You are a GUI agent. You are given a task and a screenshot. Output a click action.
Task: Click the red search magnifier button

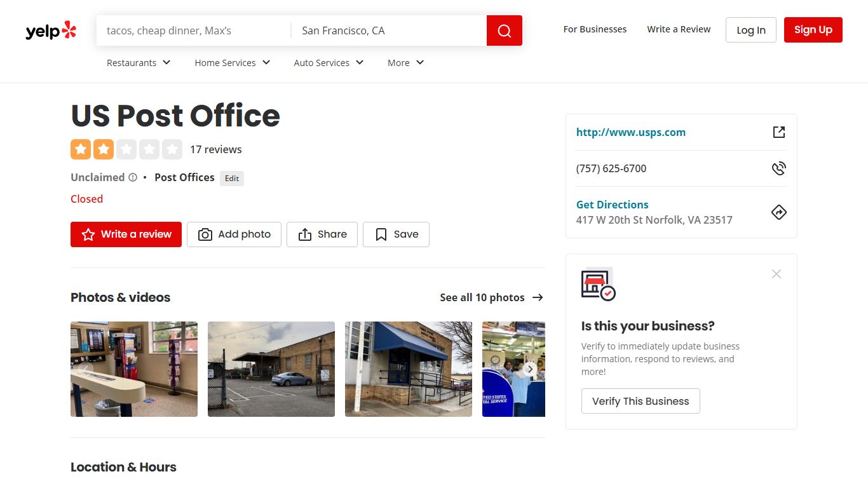(x=505, y=30)
